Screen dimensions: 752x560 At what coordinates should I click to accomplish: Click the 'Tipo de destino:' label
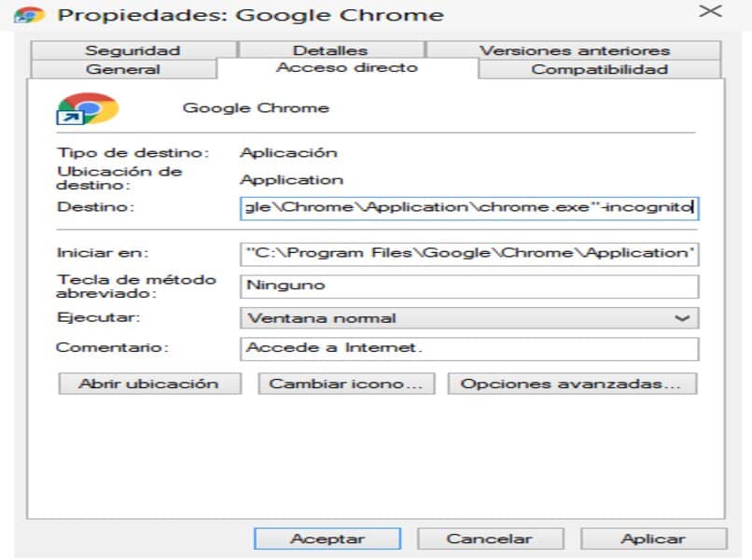(x=132, y=152)
